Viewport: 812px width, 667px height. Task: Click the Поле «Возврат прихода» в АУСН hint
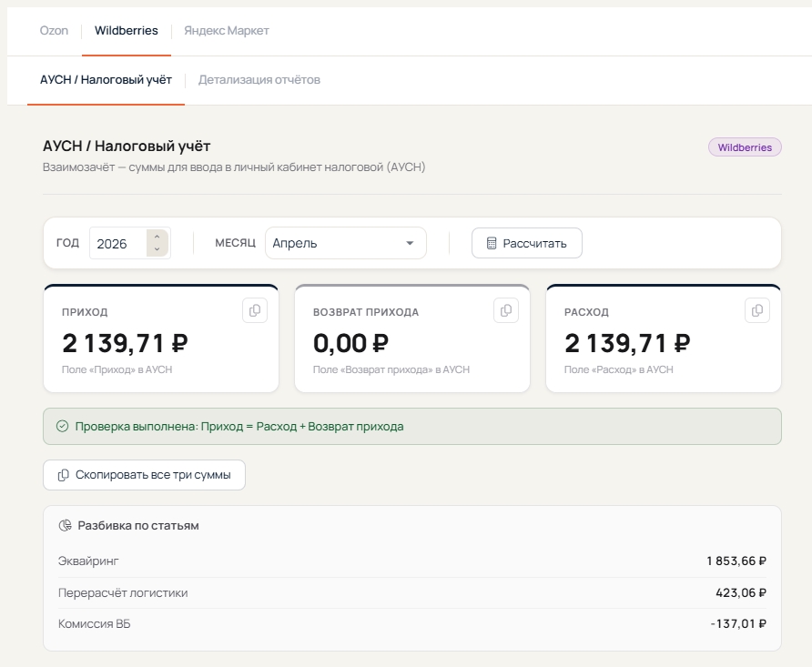pyautogui.click(x=391, y=369)
